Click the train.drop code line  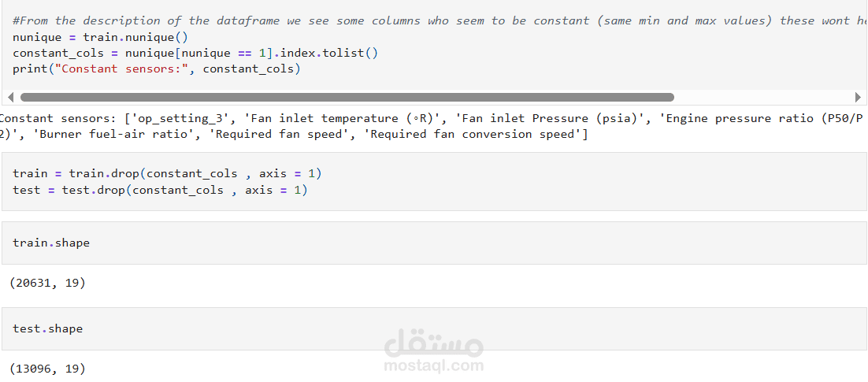tap(167, 173)
